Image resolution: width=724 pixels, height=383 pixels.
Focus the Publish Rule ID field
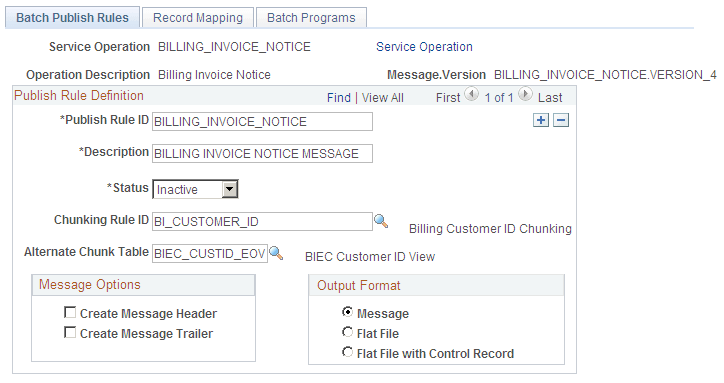262,122
